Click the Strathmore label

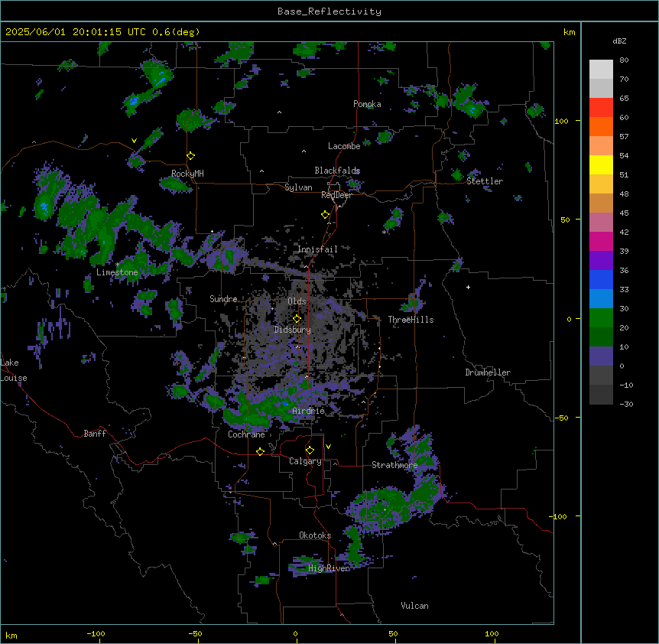point(394,465)
